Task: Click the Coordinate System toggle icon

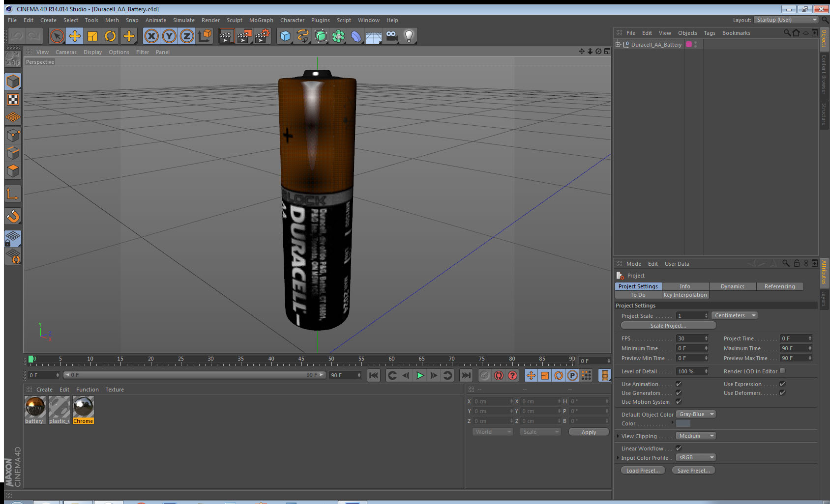Action: point(205,36)
